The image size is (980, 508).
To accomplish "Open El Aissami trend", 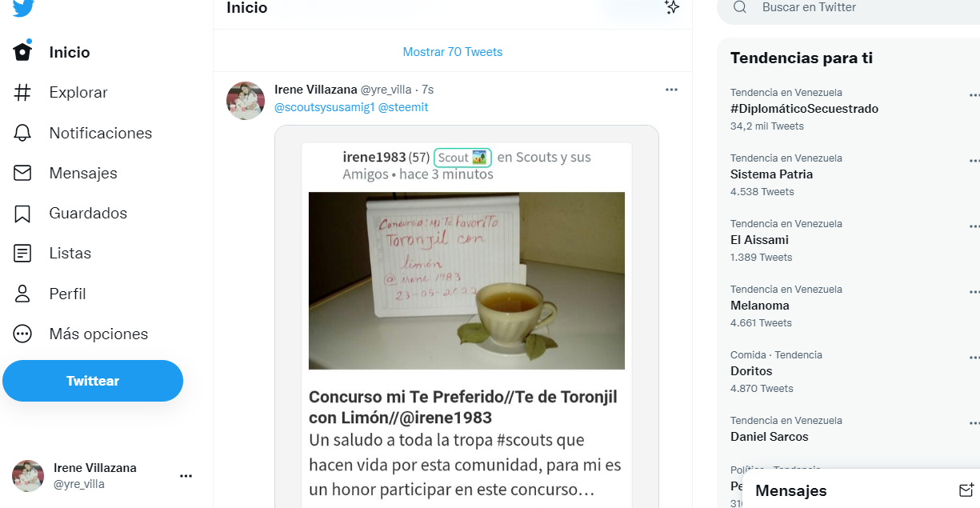I will point(759,240).
